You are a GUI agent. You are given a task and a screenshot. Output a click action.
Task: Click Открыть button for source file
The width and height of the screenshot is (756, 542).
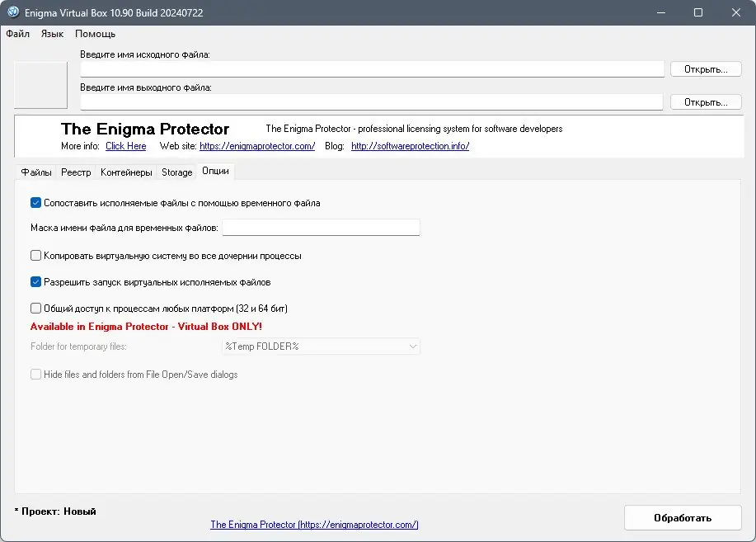tap(706, 69)
